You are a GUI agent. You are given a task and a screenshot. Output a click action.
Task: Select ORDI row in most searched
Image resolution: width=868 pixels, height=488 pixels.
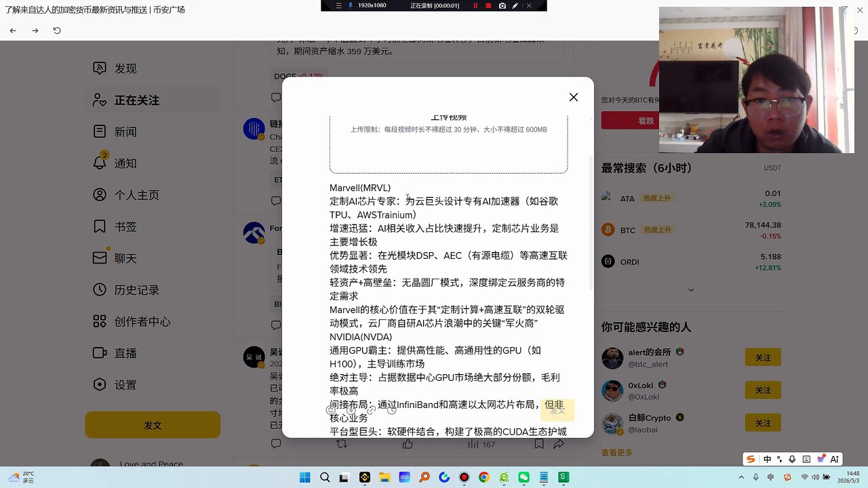pyautogui.click(x=691, y=262)
